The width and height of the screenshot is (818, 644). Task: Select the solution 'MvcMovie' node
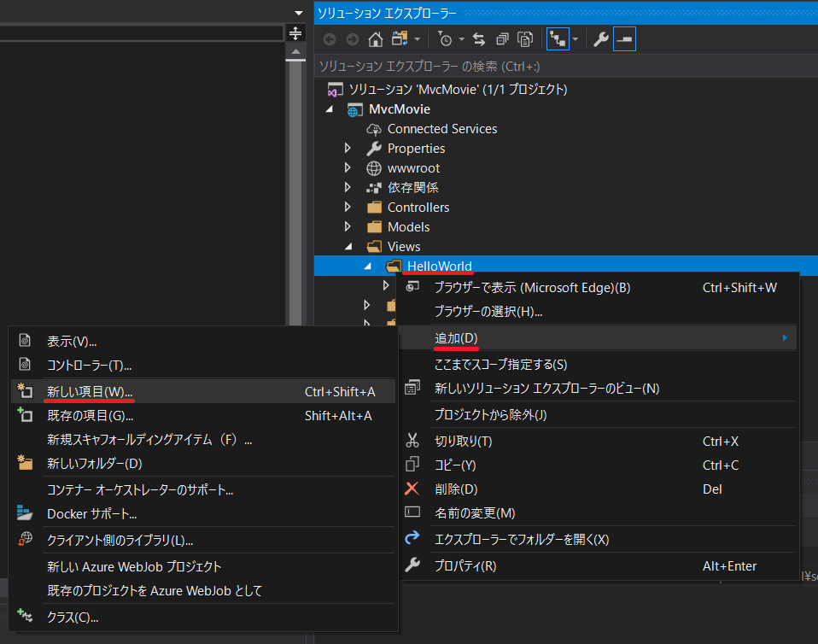[x=458, y=89]
